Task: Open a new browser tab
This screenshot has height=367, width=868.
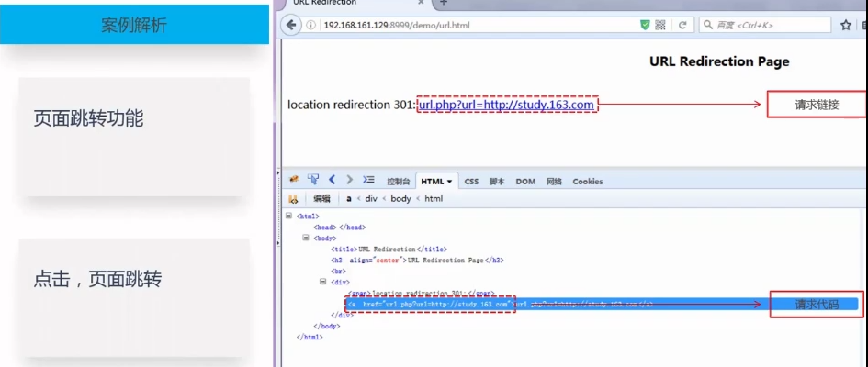Action: tap(443, 3)
